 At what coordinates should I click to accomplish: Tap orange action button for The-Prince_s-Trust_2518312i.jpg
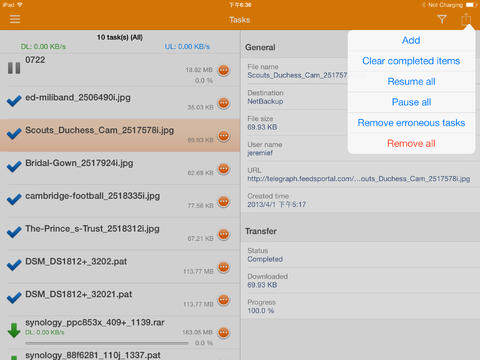pos(224,234)
